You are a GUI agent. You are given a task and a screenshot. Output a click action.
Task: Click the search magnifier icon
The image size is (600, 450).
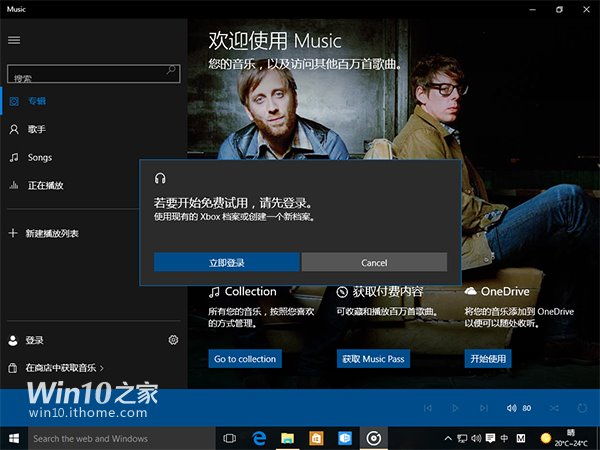[x=171, y=70]
